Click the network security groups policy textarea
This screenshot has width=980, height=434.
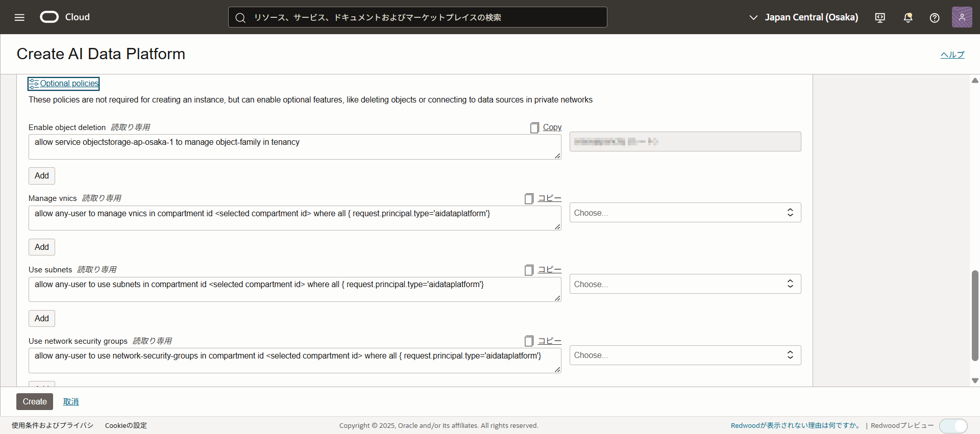tap(295, 361)
